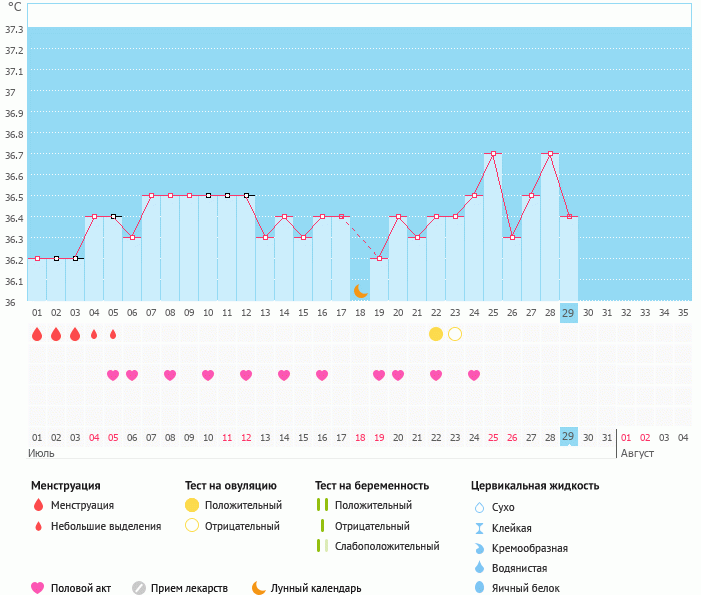Click the lunar calendar legend icon
701x595 pixels.
(x=259, y=588)
